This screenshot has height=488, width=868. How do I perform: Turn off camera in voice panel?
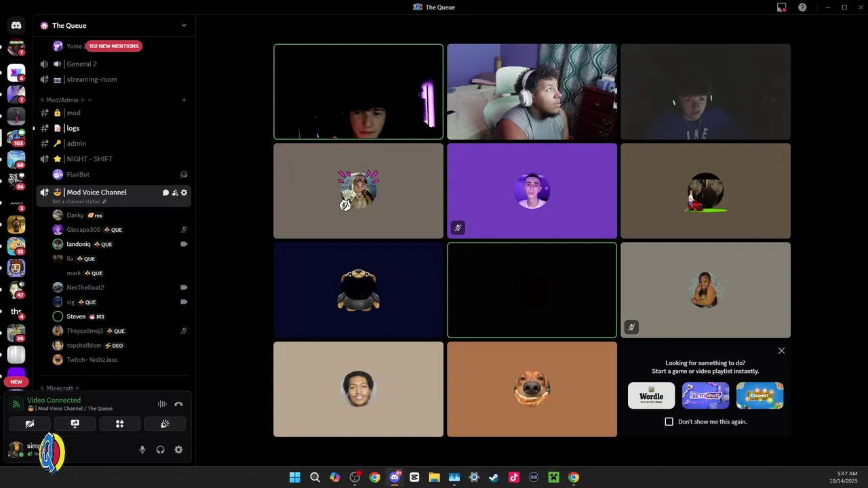(x=30, y=424)
